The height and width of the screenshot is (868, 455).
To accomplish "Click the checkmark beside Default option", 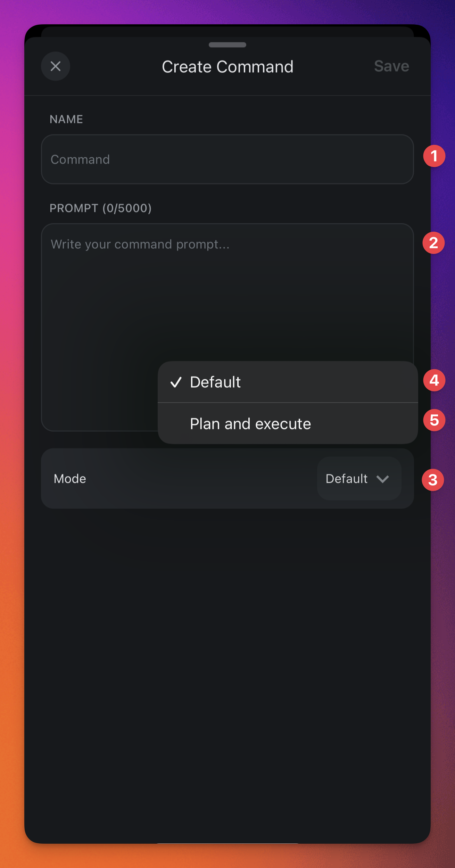I will coord(176,382).
